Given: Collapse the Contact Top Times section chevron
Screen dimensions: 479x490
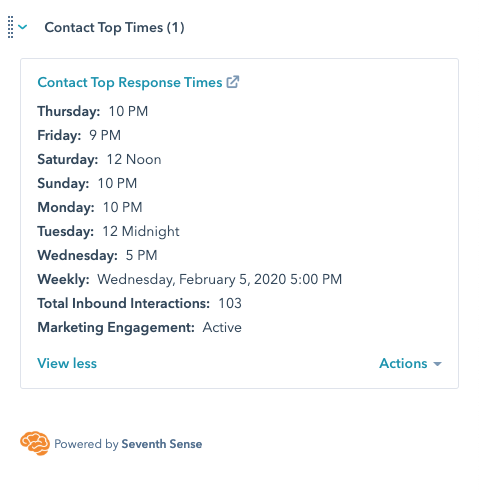Looking at the screenshot, I should [x=23, y=27].
